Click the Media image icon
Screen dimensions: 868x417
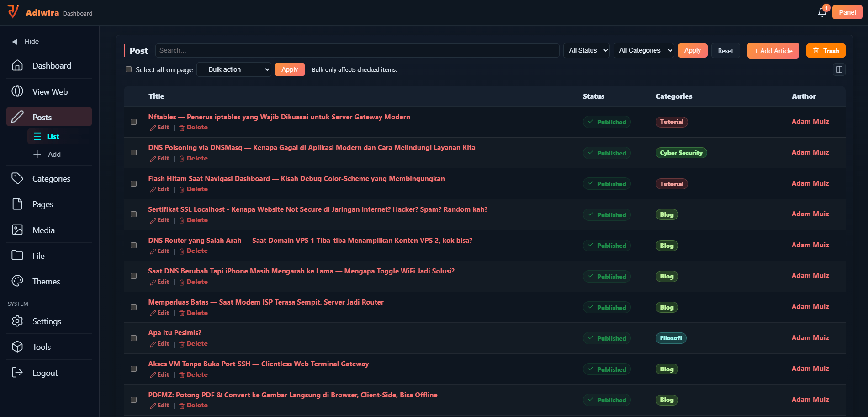pos(17,230)
